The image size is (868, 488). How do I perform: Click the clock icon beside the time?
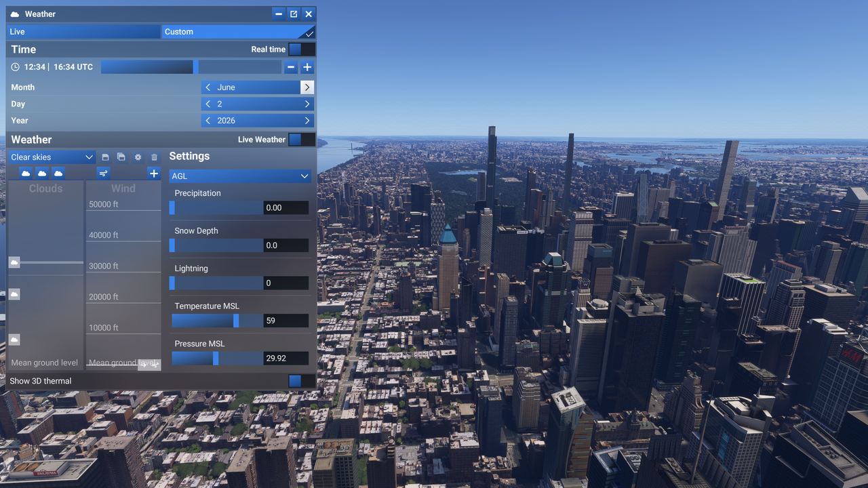16,67
